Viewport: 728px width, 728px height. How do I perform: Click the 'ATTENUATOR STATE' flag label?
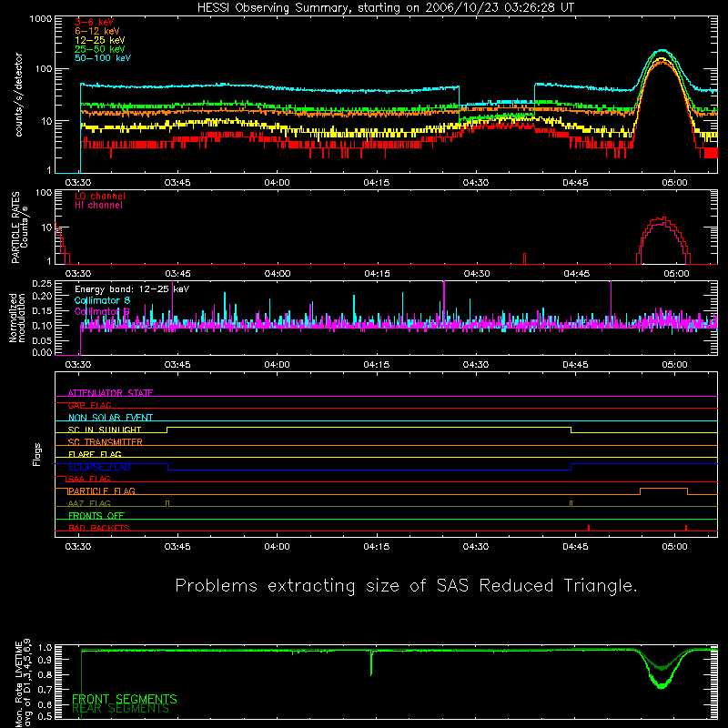(110, 393)
